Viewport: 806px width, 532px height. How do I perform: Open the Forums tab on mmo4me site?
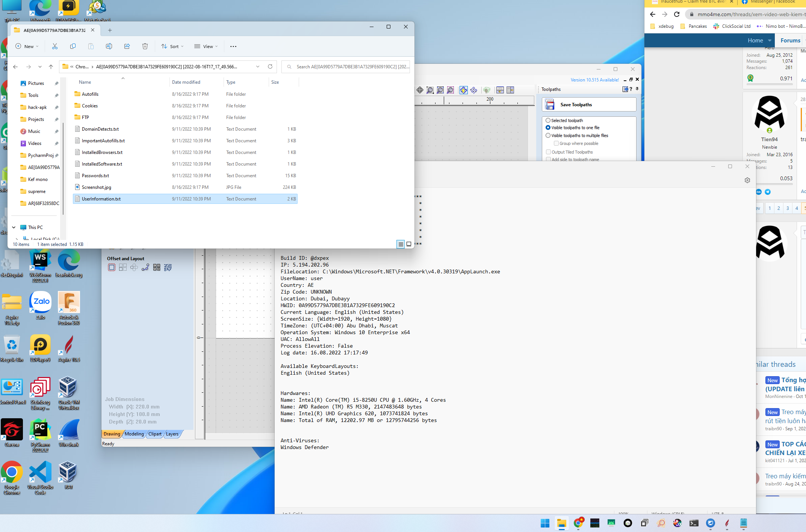790,41
